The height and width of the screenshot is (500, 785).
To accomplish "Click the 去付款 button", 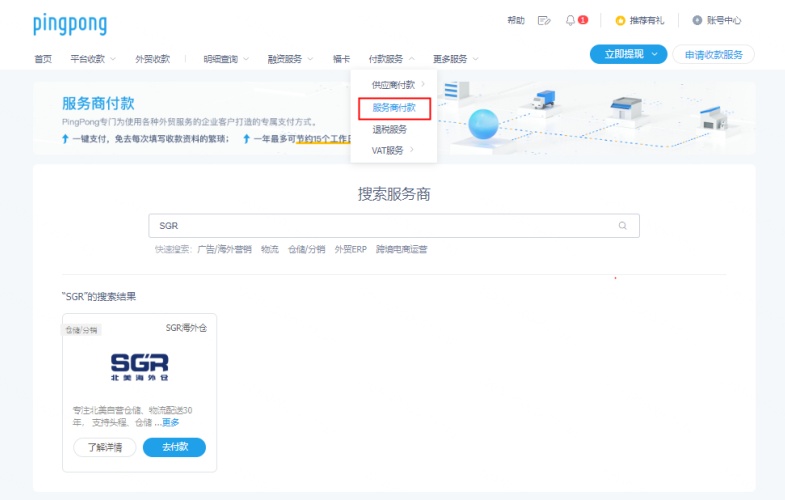I will click(x=174, y=447).
